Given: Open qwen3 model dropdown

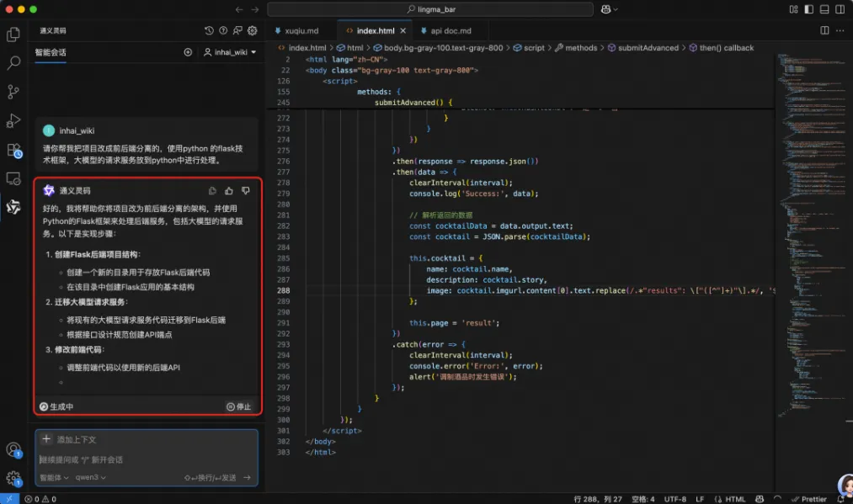Looking at the screenshot, I should [90, 477].
